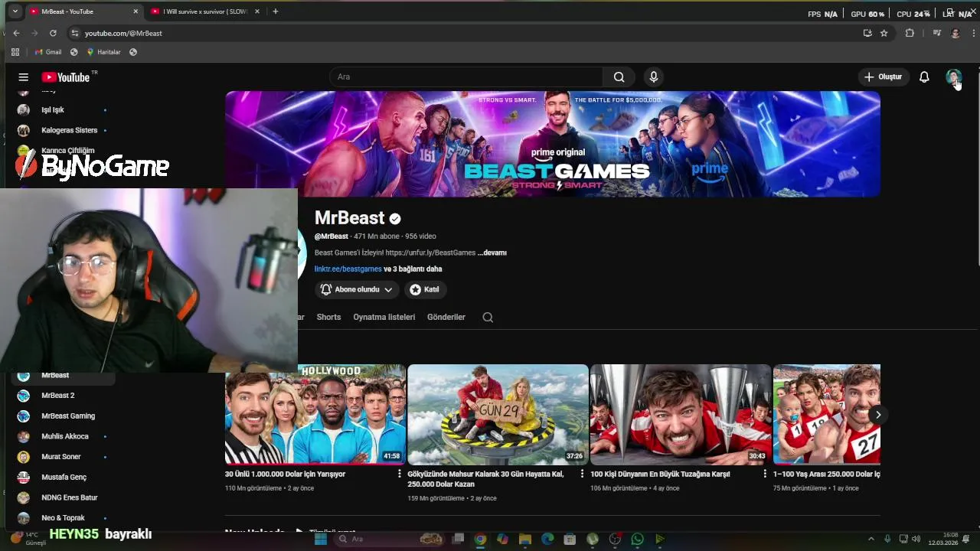The width and height of the screenshot is (980, 551).
Task: Open the Beast Games channel banner
Action: 553,144
